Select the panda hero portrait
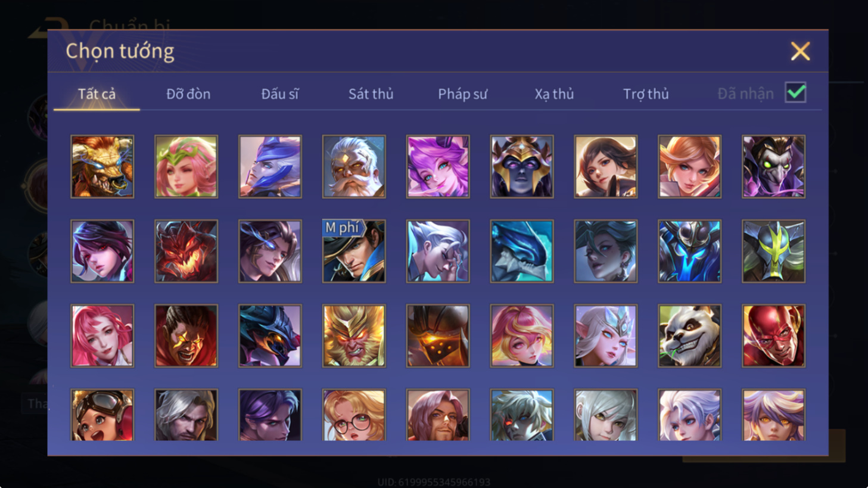The height and width of the screenshot is (488, 868). (689, 335)
